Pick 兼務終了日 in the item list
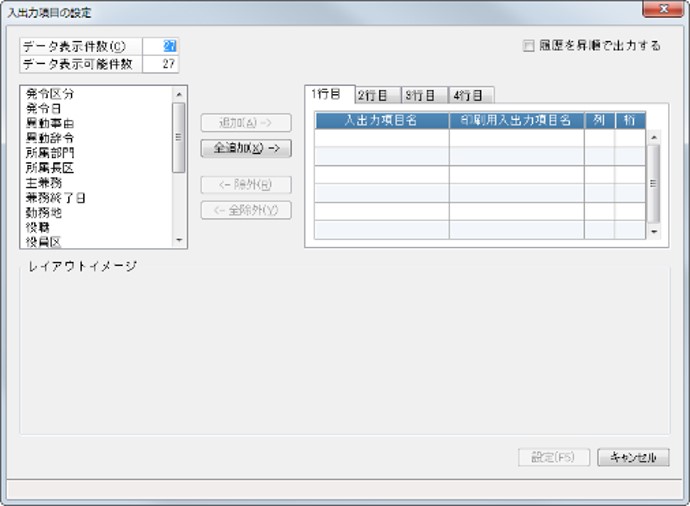The image size is (690, 506). coord(55,198)
